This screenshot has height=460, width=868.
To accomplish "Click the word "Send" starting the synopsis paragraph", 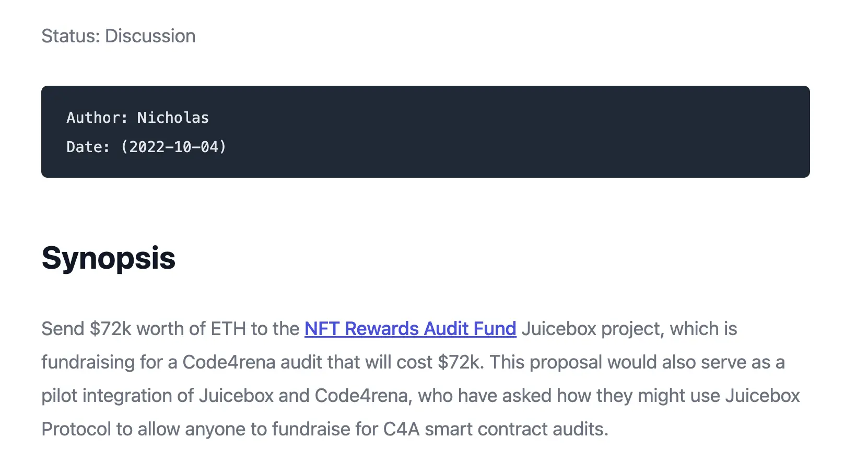I will (x=63, y=329).
